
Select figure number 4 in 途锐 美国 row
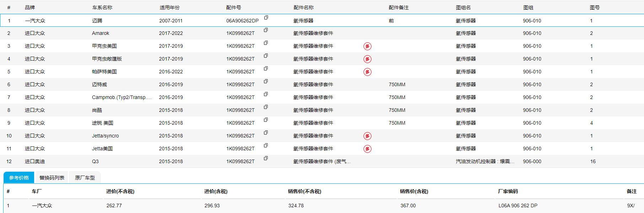click(591, 123)
